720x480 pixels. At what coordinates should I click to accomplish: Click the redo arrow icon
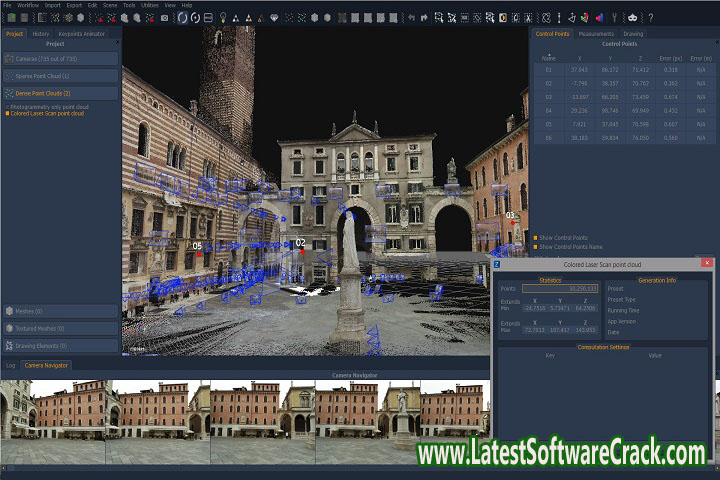423,18
